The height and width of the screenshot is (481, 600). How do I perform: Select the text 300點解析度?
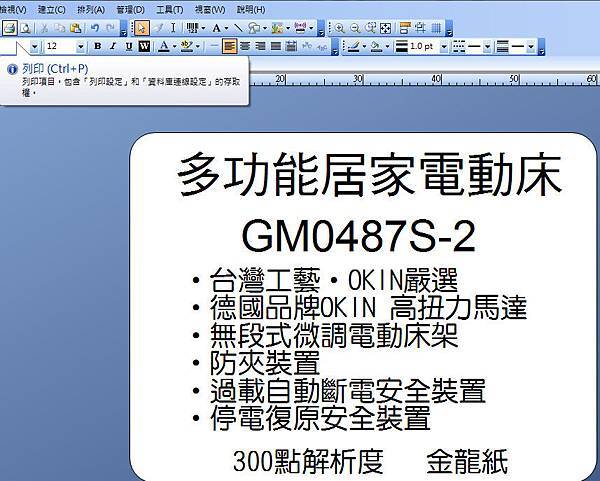[308, 461]
